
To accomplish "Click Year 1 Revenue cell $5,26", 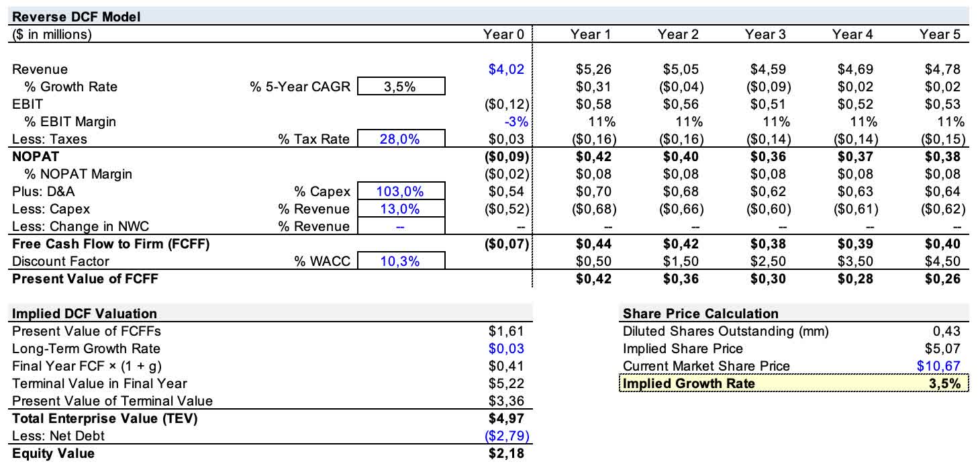I will [594, 69].
